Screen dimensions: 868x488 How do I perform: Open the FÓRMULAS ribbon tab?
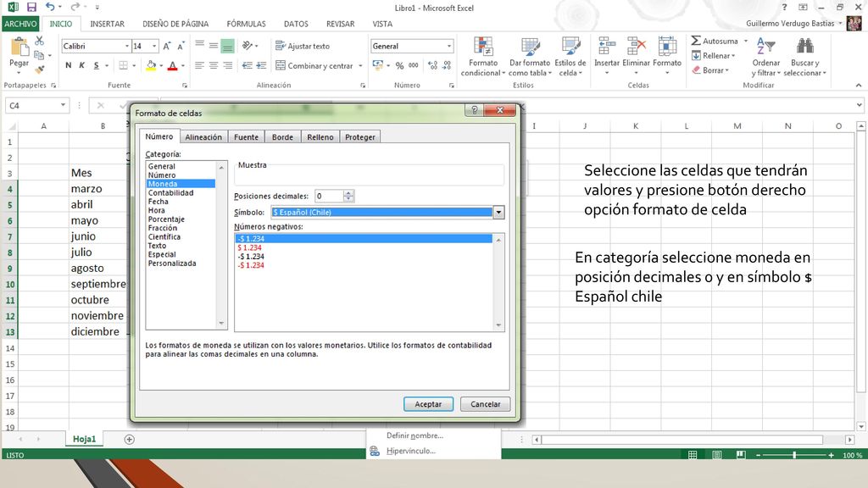[247, 24]
